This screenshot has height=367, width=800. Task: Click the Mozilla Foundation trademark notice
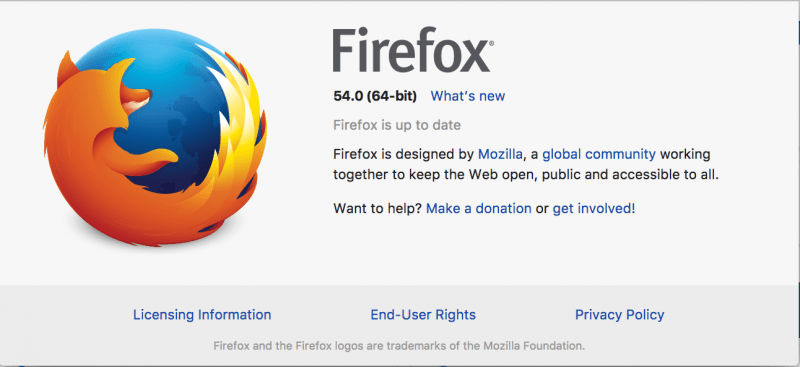(x=399, y=346)
